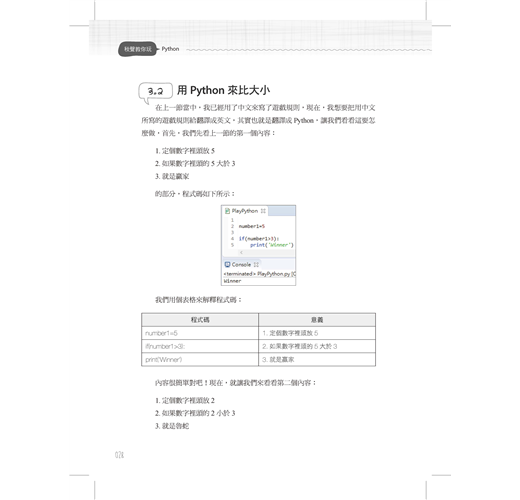Click the number1=5 code line
Screen dimensions: 520x500
click(252, 226)
